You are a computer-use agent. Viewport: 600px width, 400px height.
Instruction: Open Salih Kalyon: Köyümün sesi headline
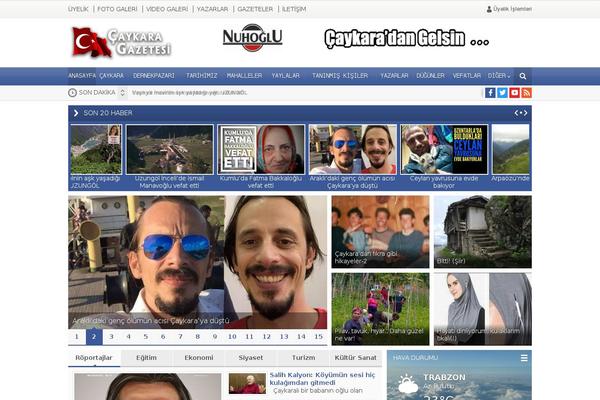322,379
